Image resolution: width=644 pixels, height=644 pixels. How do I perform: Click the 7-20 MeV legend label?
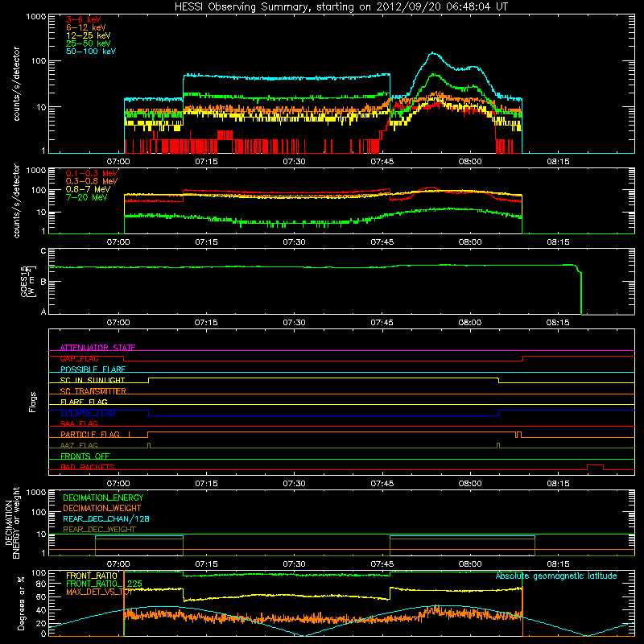coord(86,197)
